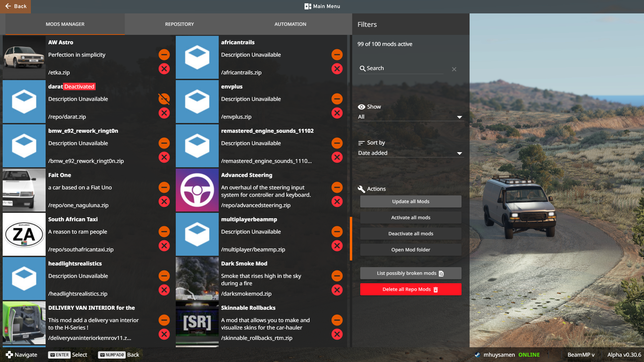Select the Skinnable Rollbacks SR thumbnail
This screenshot has width=644, height=362.
(197, 323)
